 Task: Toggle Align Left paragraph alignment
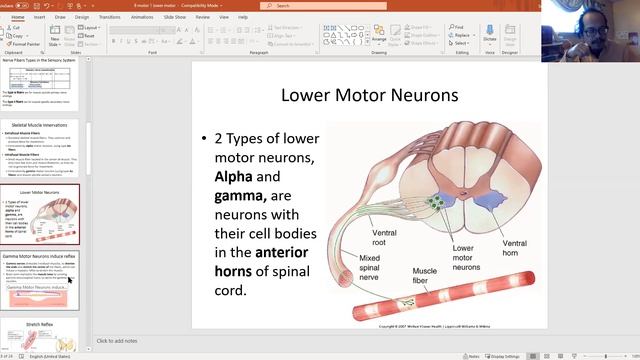[211, 41]
